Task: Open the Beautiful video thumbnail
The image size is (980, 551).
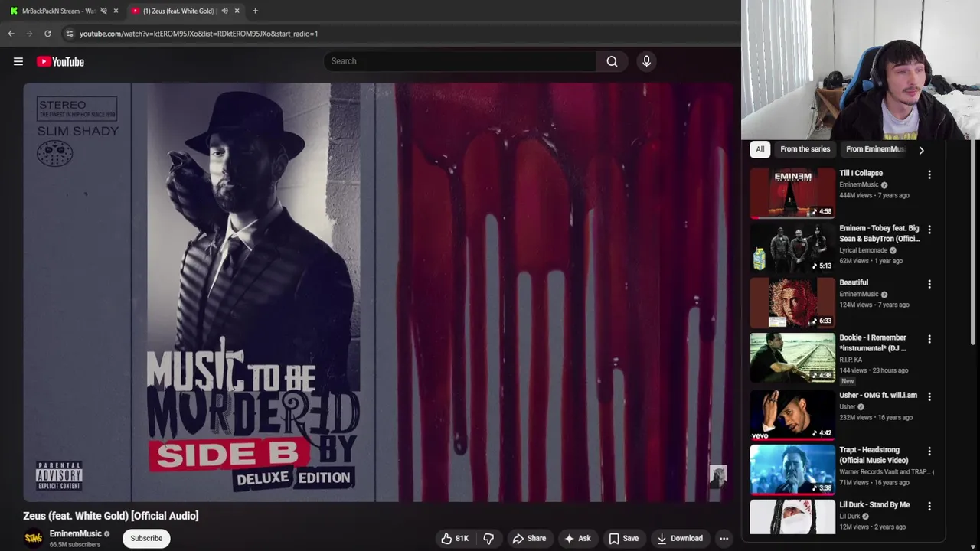Action: coord(792,302)
